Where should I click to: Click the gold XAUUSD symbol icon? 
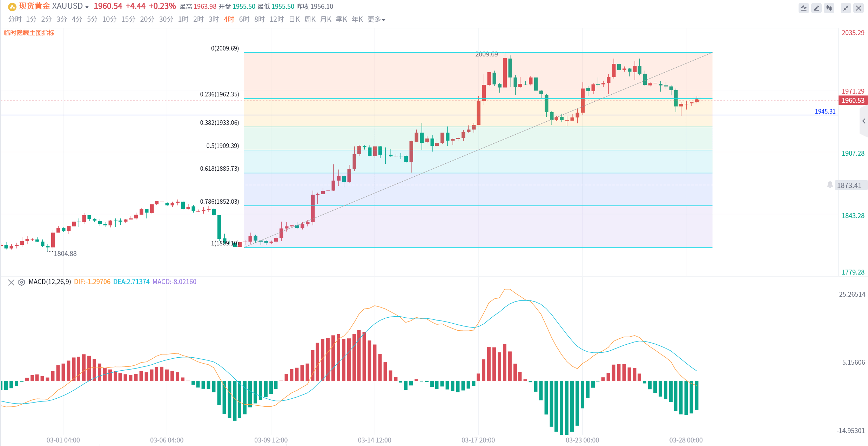(12, 7)
